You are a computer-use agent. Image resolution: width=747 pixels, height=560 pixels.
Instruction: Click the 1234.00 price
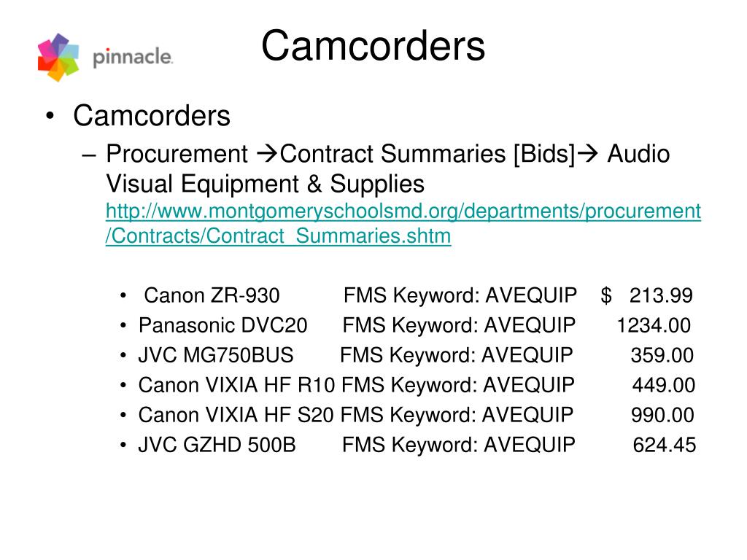654,326
